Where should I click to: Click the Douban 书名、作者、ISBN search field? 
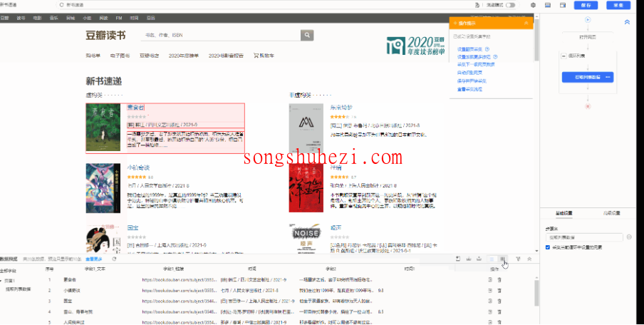221,35
